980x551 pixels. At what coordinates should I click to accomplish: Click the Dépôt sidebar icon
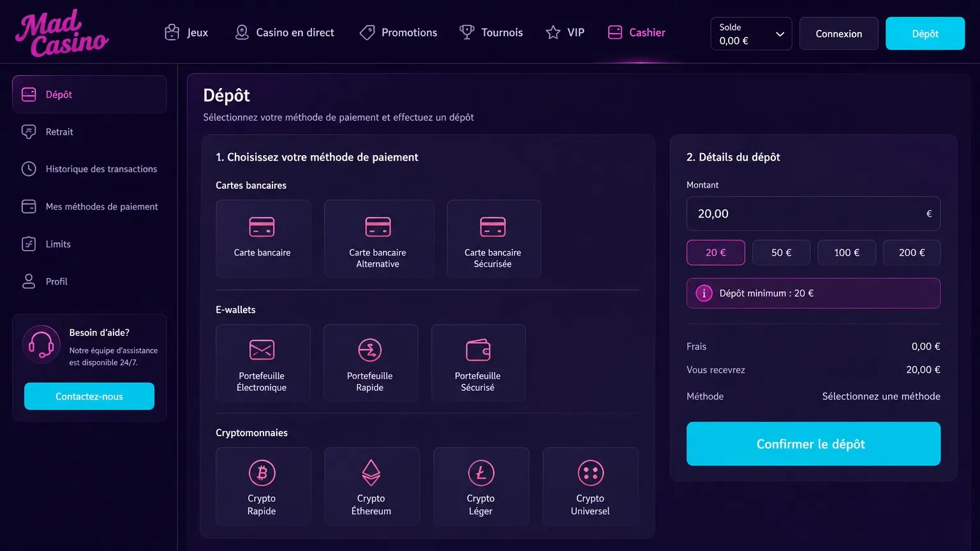point(29,94)
